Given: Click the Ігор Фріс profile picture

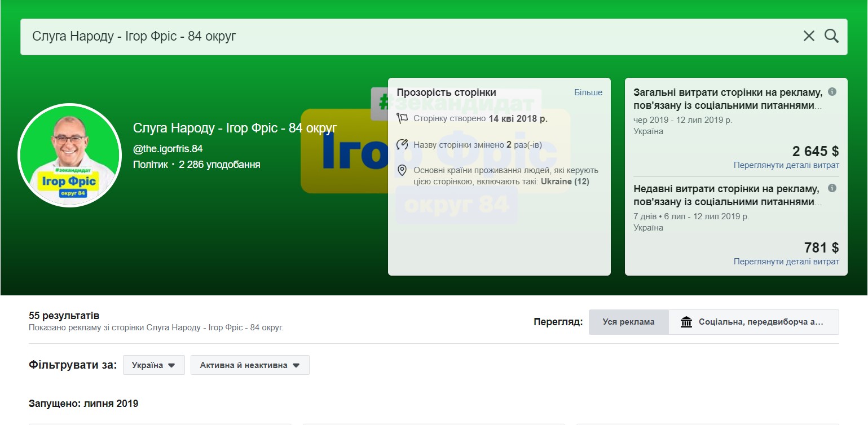Looking at the screenshot, I should click(x=70, y=155).
